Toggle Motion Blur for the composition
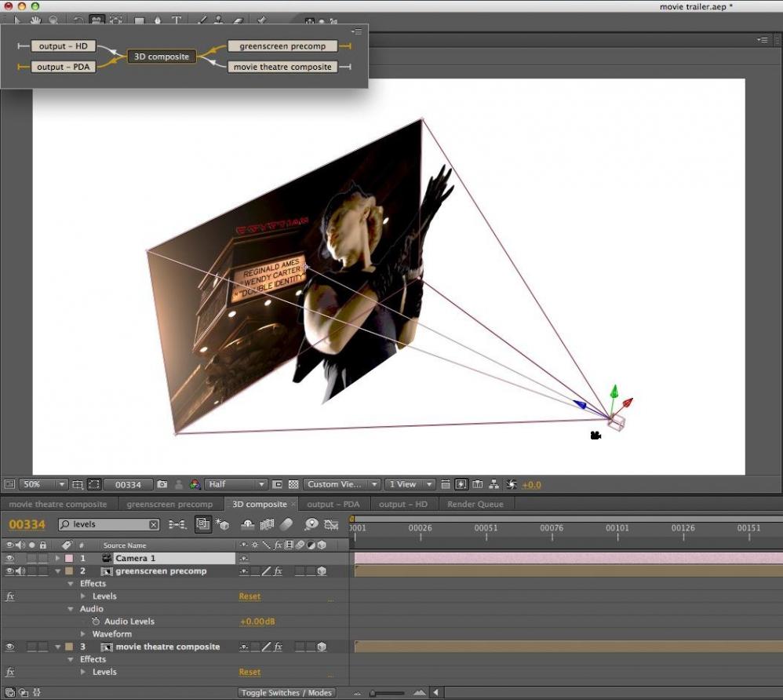Screen dimensions: 783x700 click(x=286, y=524)
